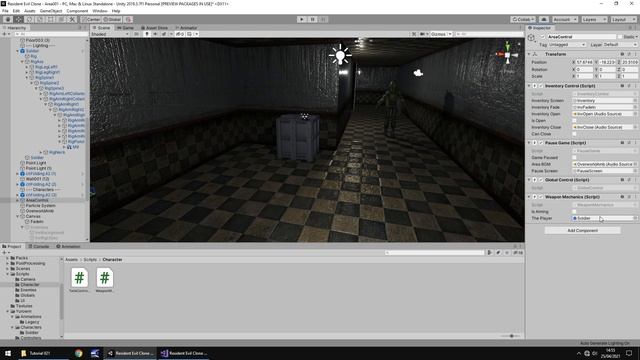Disable the Weapon Mechanics script checkbox

pos(541,197)
